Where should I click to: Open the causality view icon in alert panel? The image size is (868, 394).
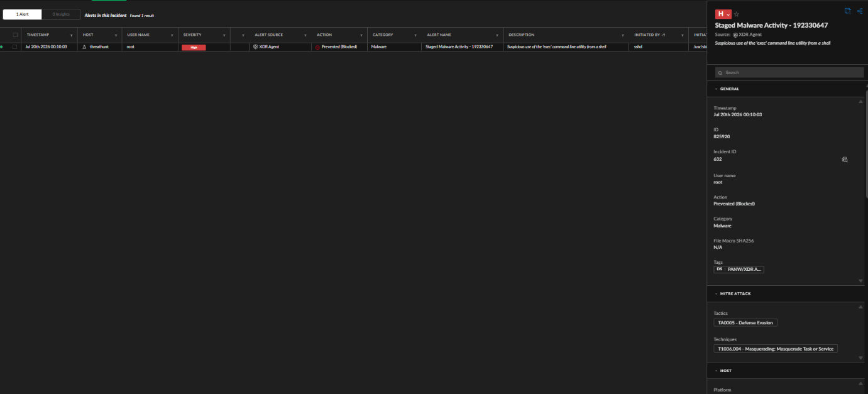(860, 11)
